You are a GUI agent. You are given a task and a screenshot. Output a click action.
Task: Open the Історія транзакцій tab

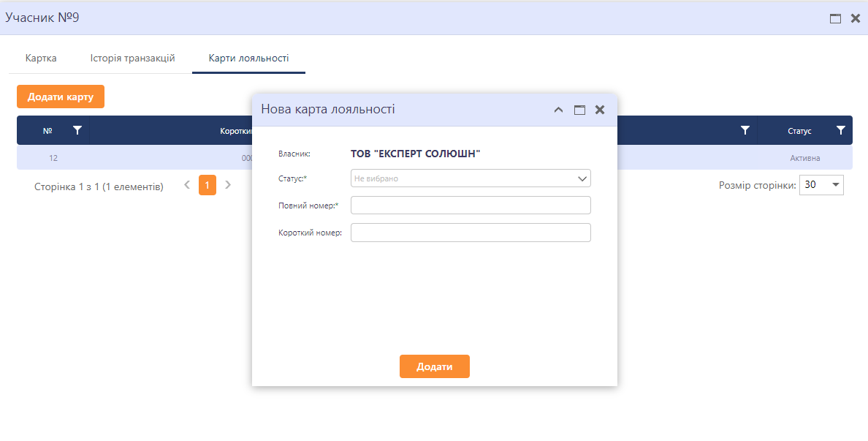(132, 59)
